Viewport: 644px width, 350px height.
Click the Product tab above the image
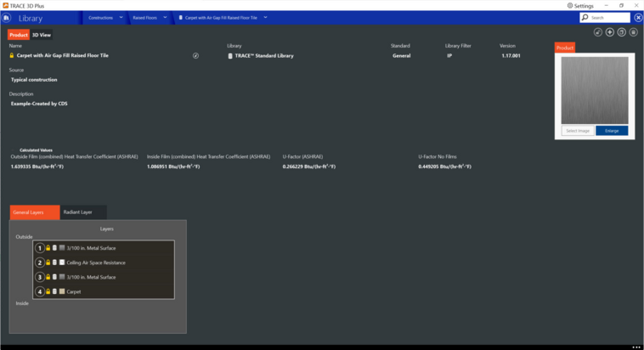click(x=565, y=48)
